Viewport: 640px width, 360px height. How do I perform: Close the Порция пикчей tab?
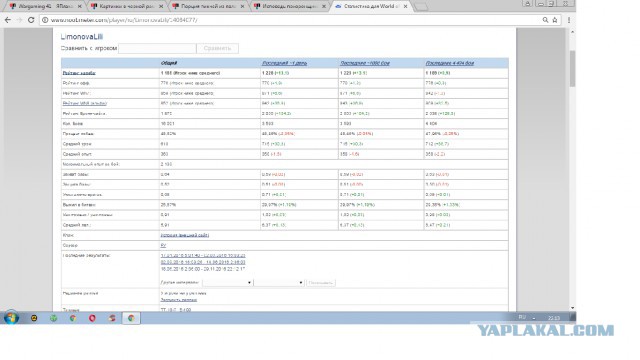pyautogui.click(x=242, y=7)
